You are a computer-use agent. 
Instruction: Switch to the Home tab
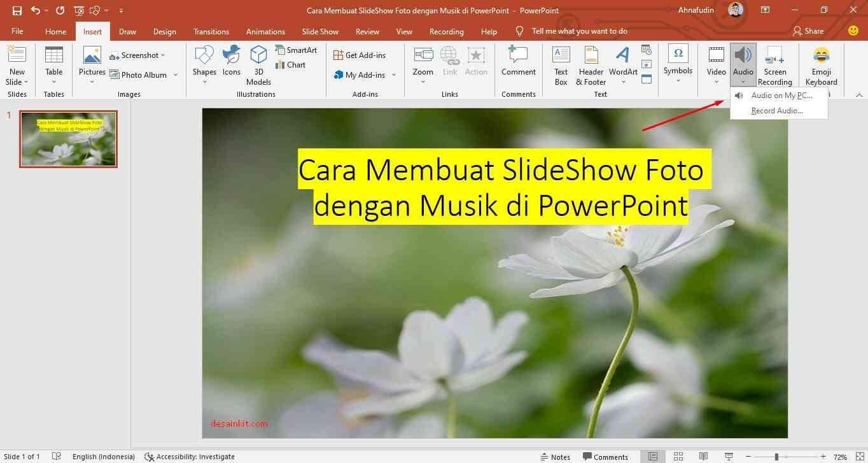[x=55, y=31]
